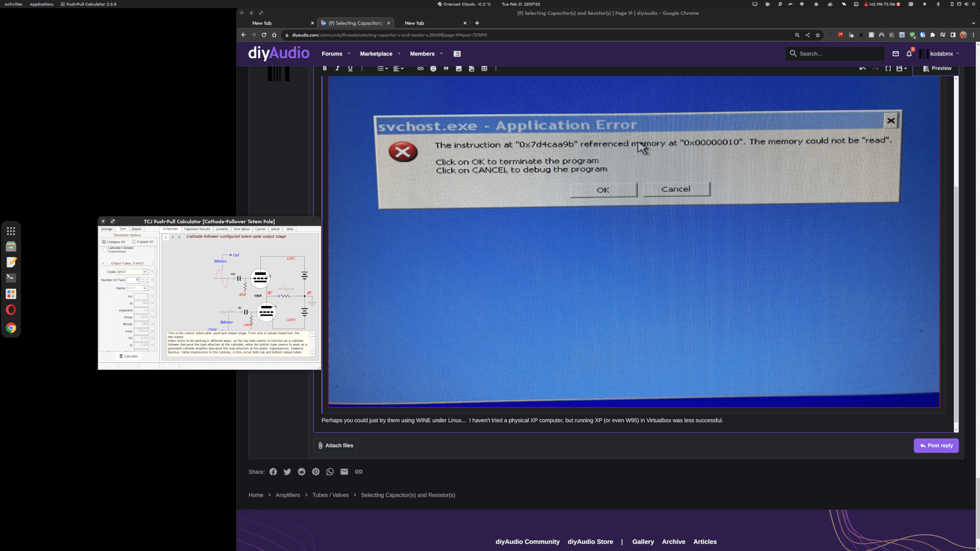Undo the last edit in the editor

863,68
